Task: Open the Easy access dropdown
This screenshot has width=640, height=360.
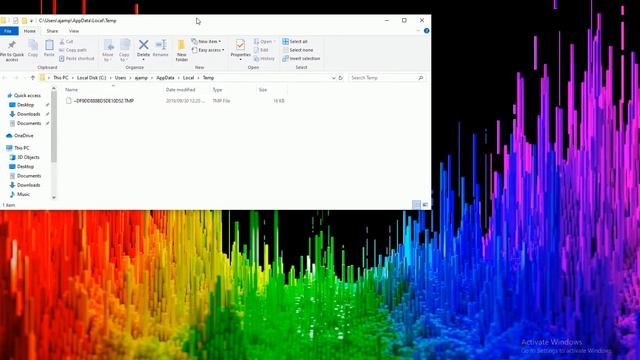Action: tap(208, 50)
